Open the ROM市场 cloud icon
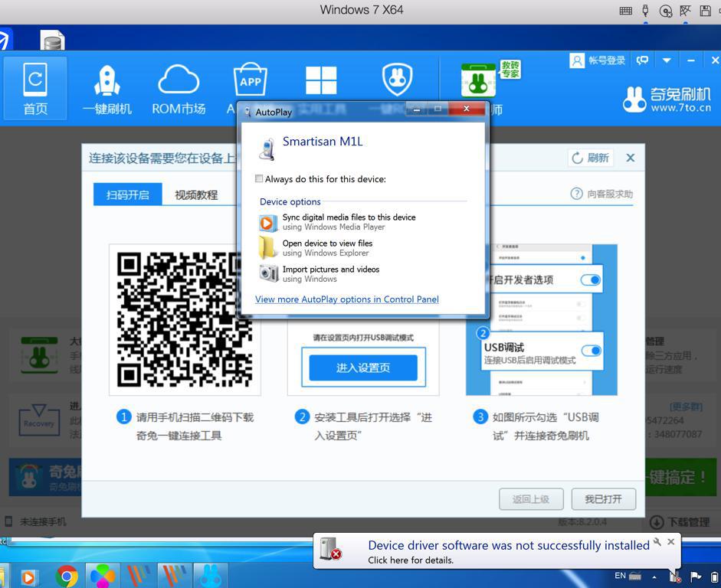Viewport: 721px width, 588px height. (179, 90)
